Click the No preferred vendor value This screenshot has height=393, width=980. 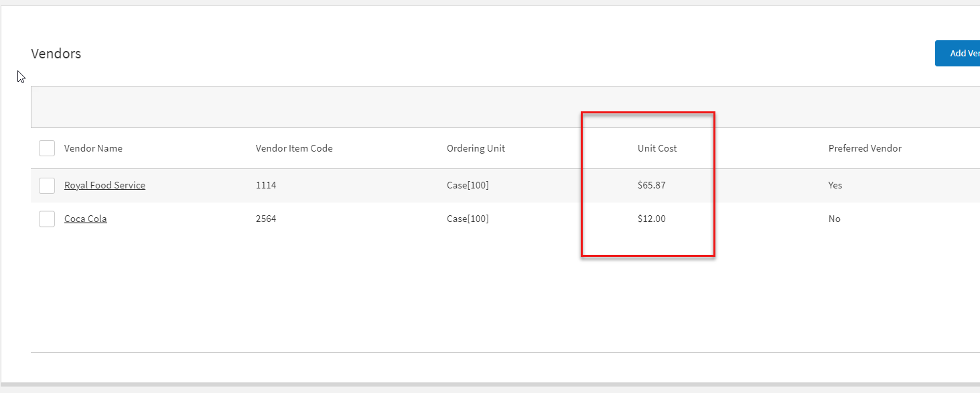coord(834,219)
